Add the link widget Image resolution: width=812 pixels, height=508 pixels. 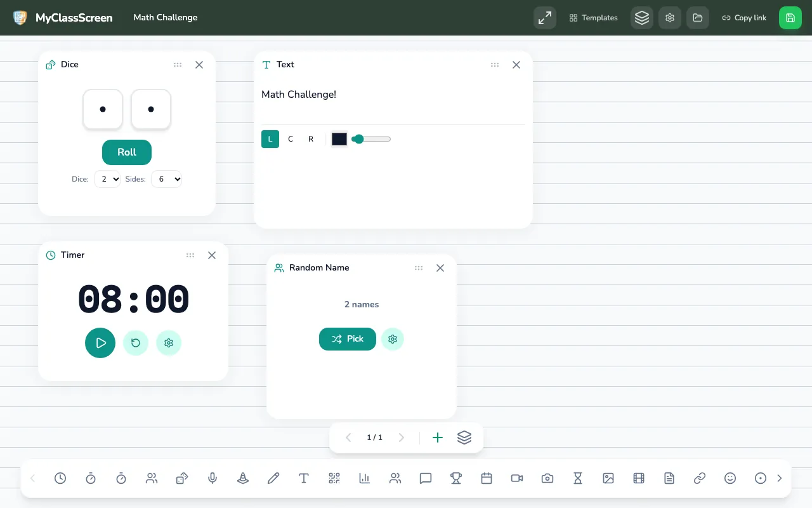[700, 478]
